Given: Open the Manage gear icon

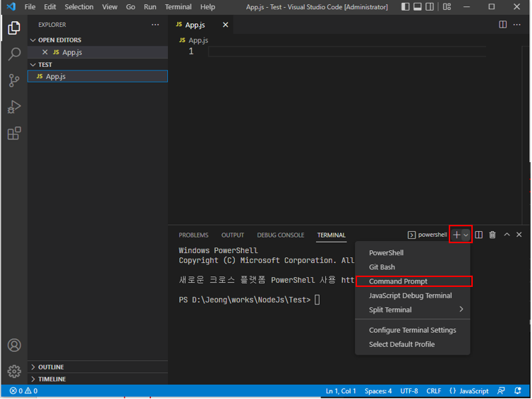Looking at the screenshot, I should [x=14, y=372].
